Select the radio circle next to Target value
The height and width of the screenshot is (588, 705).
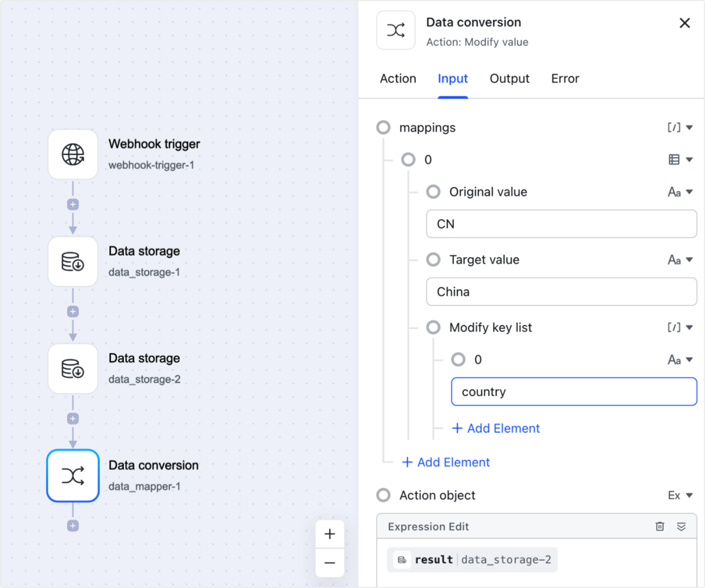pos(433,260)
